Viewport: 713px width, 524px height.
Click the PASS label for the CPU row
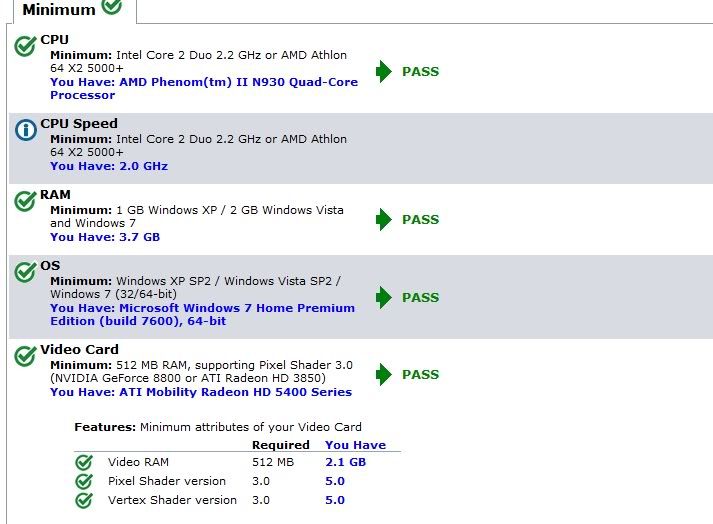click(x=421, y=71)
